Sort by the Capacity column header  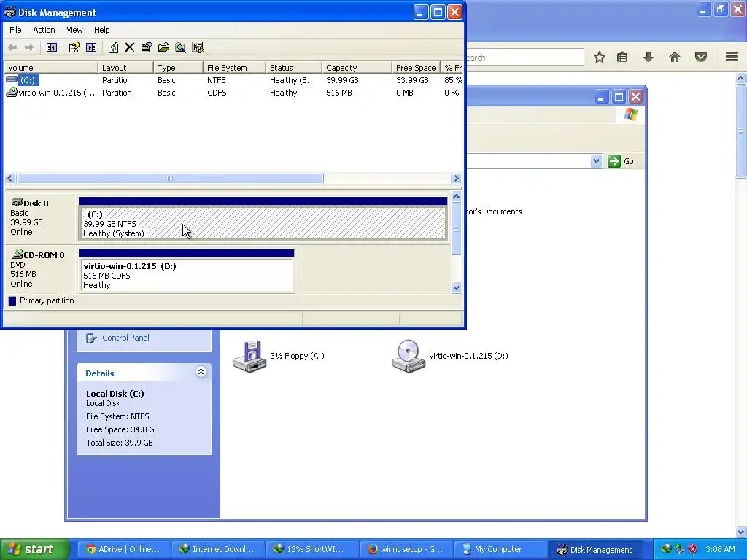click(357, 68)
